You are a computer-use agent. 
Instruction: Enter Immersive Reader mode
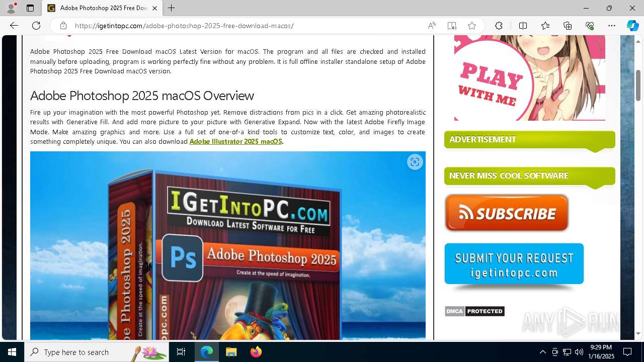(452, 26)
